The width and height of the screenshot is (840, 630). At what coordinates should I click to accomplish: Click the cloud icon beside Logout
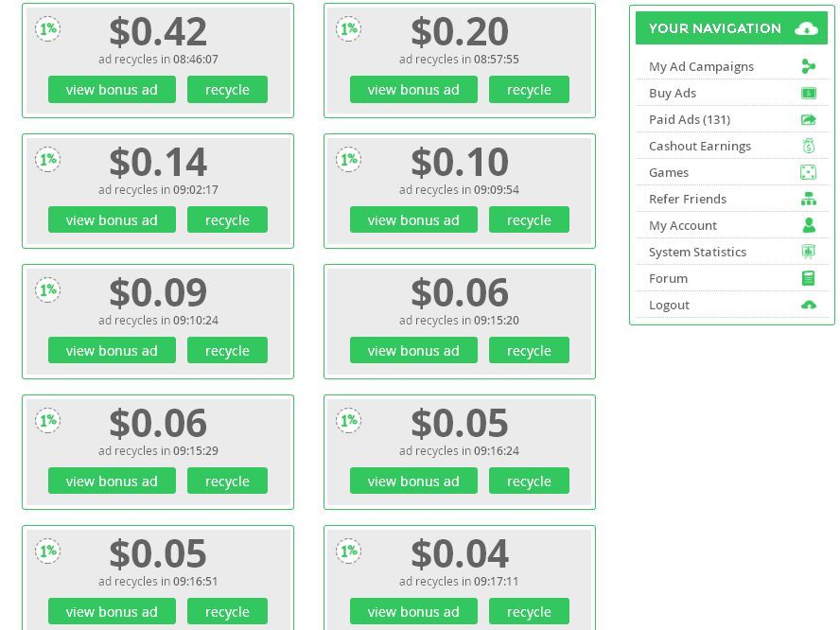tap(809, 305)
